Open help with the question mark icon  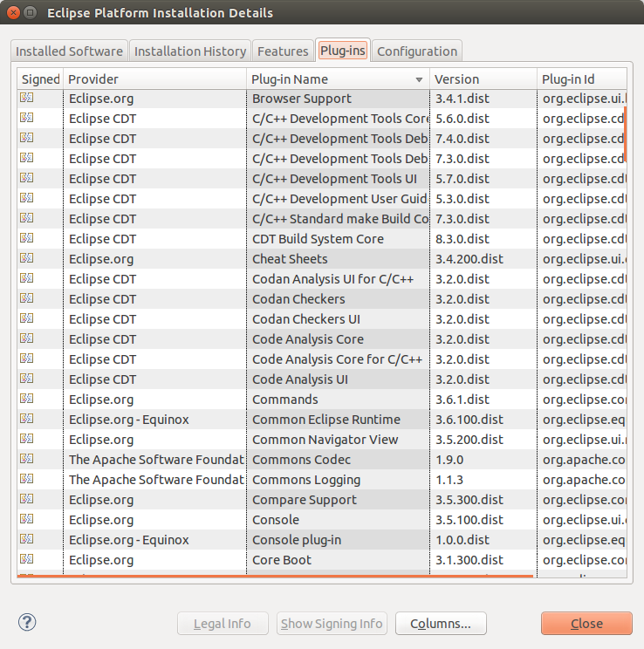[27, 623]
